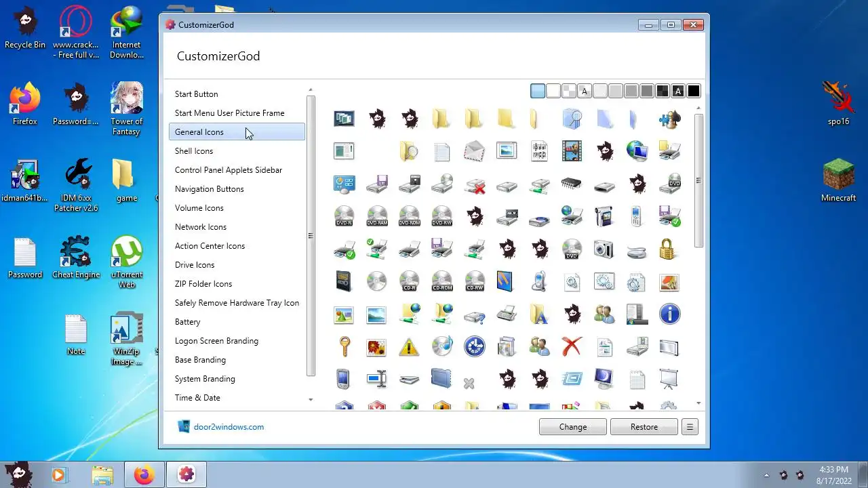Image resolution: width=868 pixels, height=488 pixels.
Task: Select the drive with red X icon
Action: pyautogui.click(x=474, y=184)
